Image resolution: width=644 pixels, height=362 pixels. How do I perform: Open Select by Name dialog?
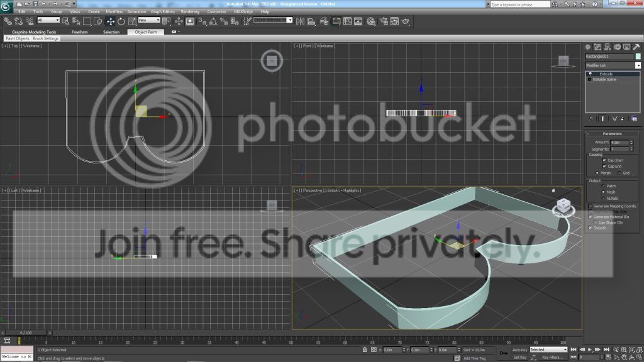tap(76, 21)
